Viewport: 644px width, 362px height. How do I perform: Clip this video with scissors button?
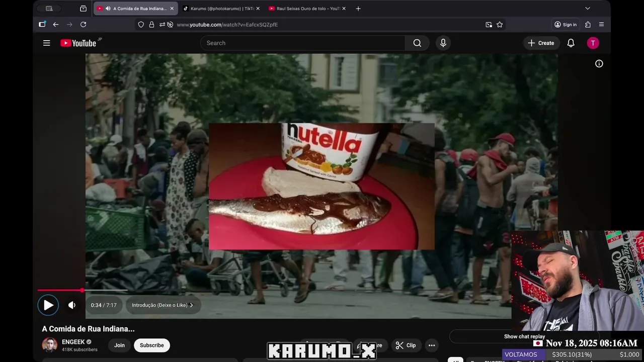(406, 345)
